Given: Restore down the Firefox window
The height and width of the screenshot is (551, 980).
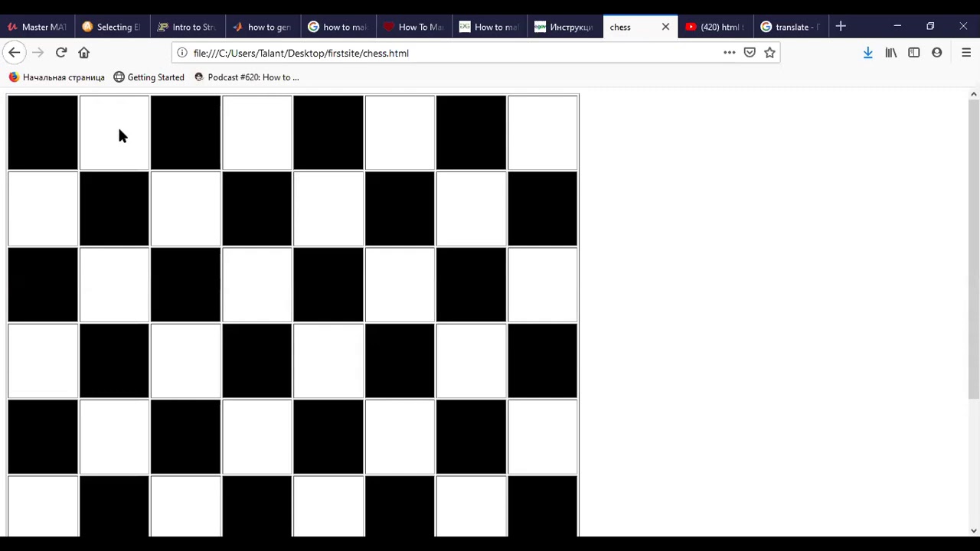Looking at the screenshot, I should click(930, 27).
